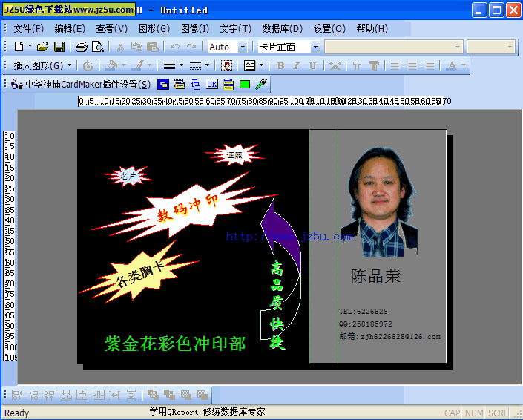The width and height of the screenshot is (523, 420).
Task: Open the wide disabled font combo box
Action: click(x=394, y=47)
